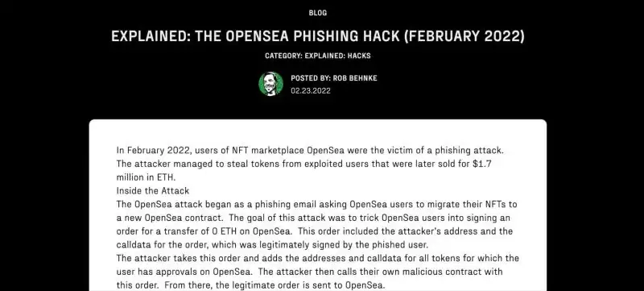Viewport: 644px width, 291px height.
Task: Open the Explained: Hacks category link
Action: (337, 56)
